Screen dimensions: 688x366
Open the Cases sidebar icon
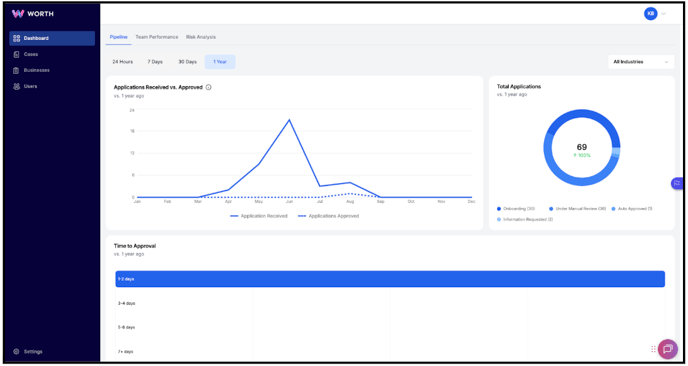(17, 54)
